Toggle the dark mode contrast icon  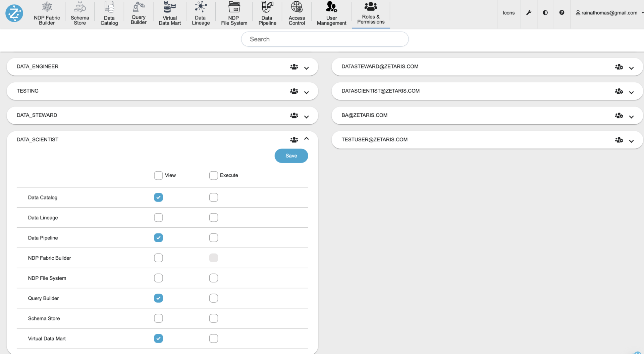click(545, 13)
